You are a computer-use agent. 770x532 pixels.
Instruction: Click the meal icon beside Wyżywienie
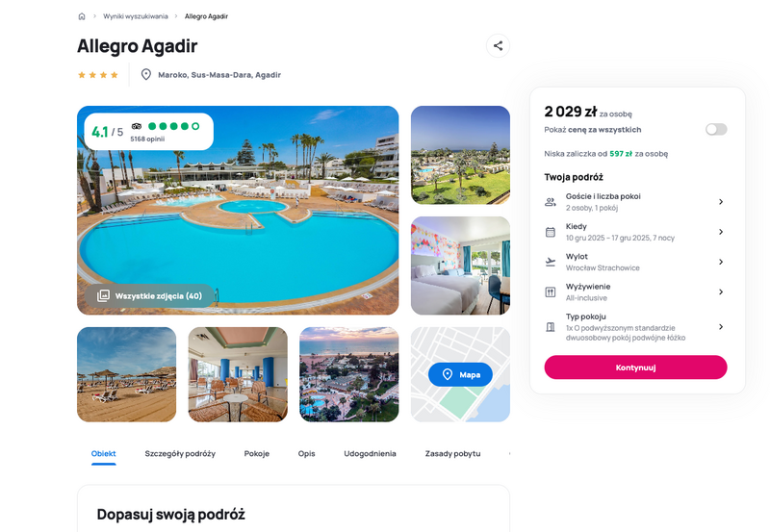click(551, 292)
